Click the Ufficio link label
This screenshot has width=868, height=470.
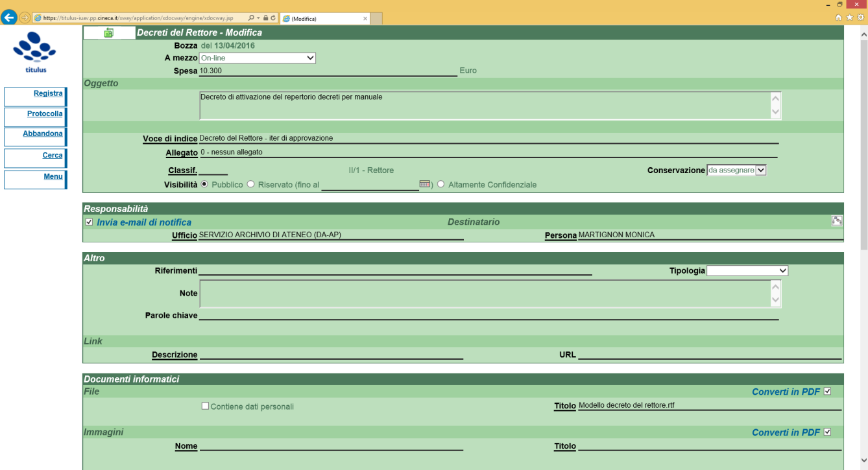tap(184, 235)
